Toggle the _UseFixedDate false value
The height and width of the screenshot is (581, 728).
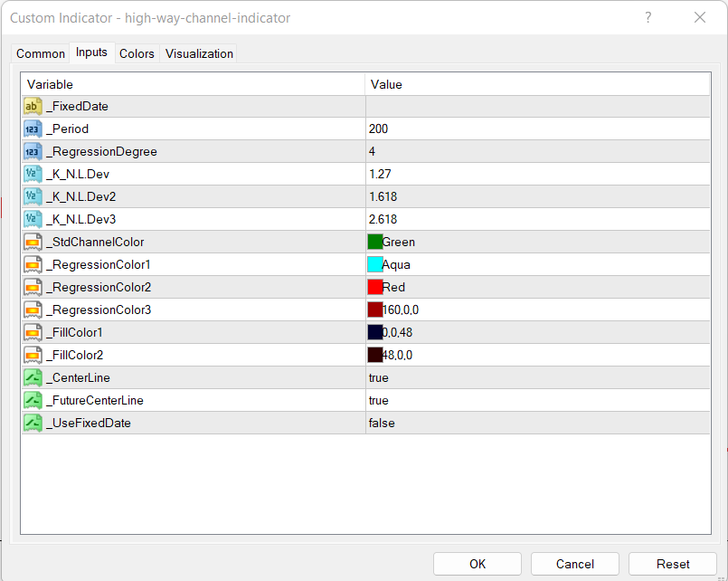(381, 424)
